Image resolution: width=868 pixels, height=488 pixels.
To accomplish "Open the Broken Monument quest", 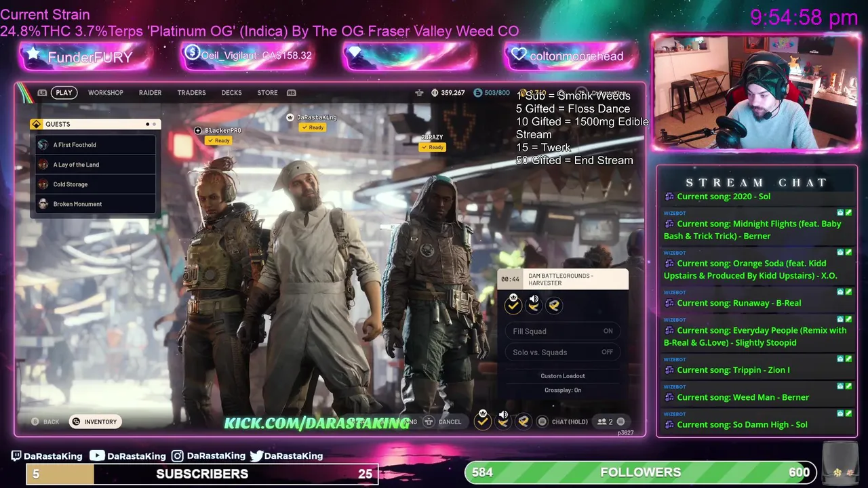I will click(96, 204).
